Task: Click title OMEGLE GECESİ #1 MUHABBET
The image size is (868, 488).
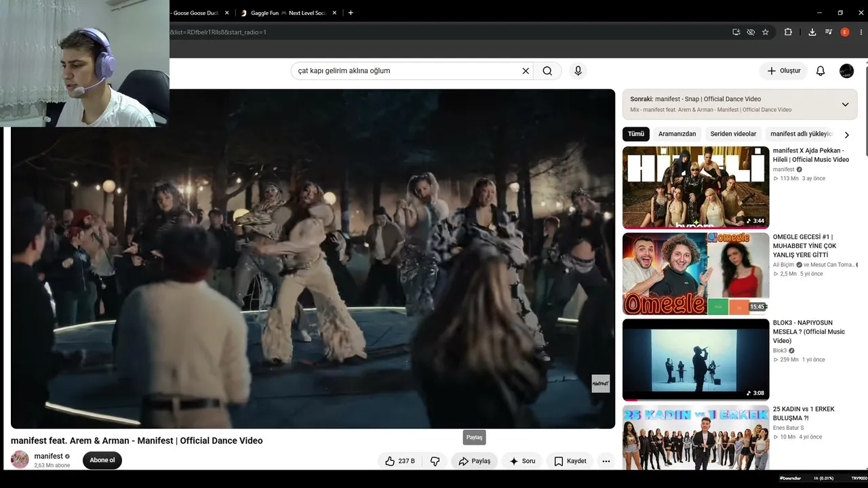Action: tap(805, 245)
